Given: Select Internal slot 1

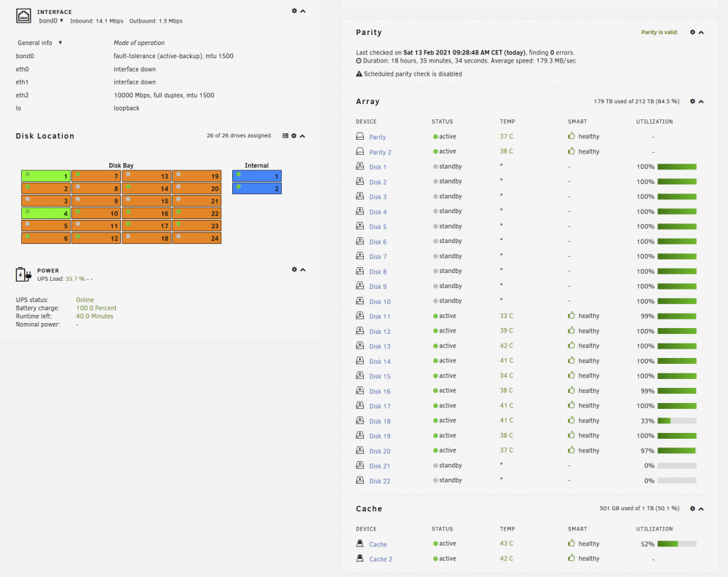Looking at the screenshot, I should [257, 176].
